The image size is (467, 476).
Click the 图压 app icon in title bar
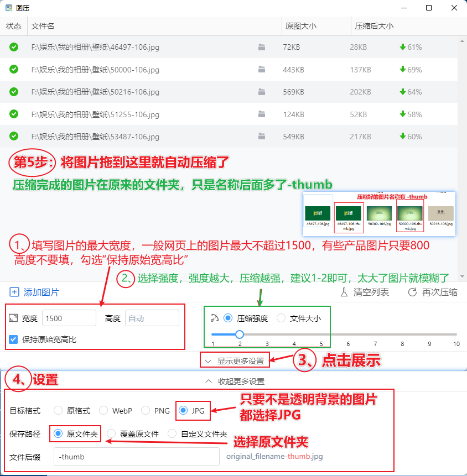click(9, 8)
